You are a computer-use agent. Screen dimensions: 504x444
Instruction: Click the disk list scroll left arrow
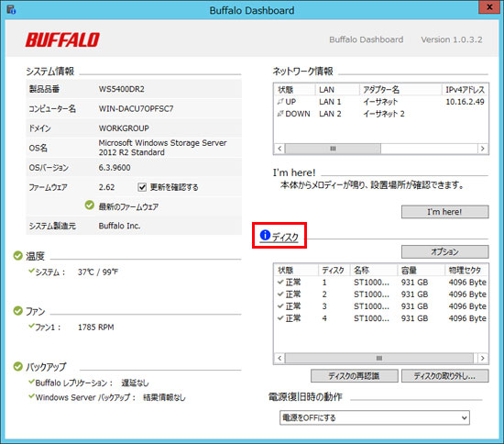click(x=279, y=358)
